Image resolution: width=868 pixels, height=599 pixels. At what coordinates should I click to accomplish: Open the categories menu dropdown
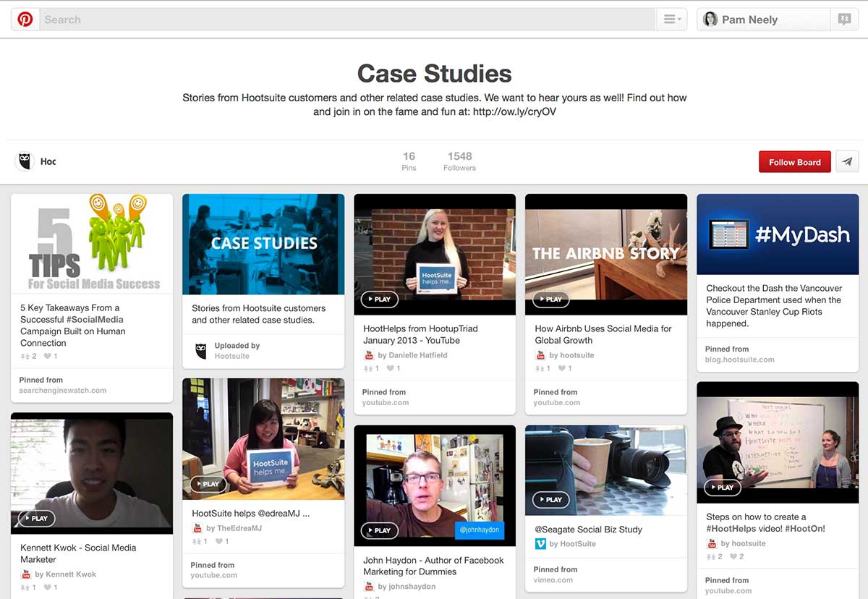672,20
